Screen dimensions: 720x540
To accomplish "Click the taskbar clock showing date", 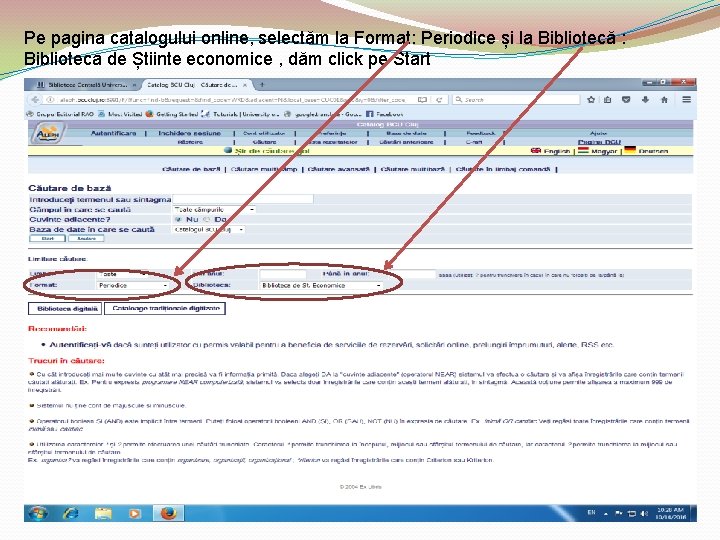I will click(x=670, y=513).
